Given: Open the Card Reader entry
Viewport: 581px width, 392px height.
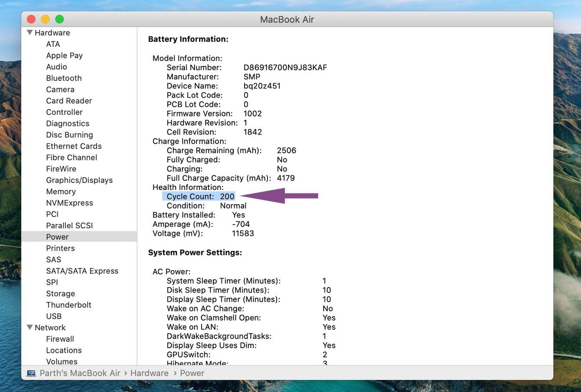Looking at the screenshot, I should (x=69, y=101).
